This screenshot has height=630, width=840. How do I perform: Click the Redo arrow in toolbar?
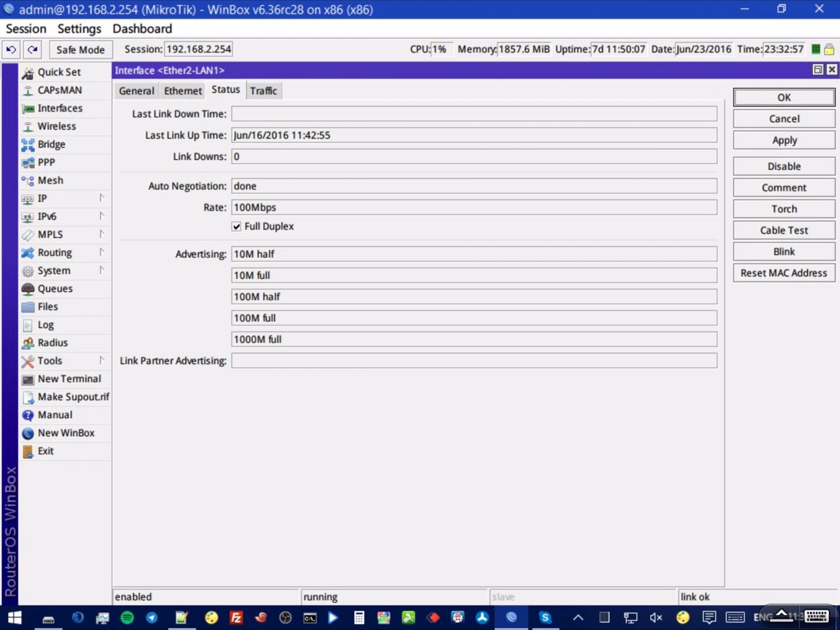[33, 50]
